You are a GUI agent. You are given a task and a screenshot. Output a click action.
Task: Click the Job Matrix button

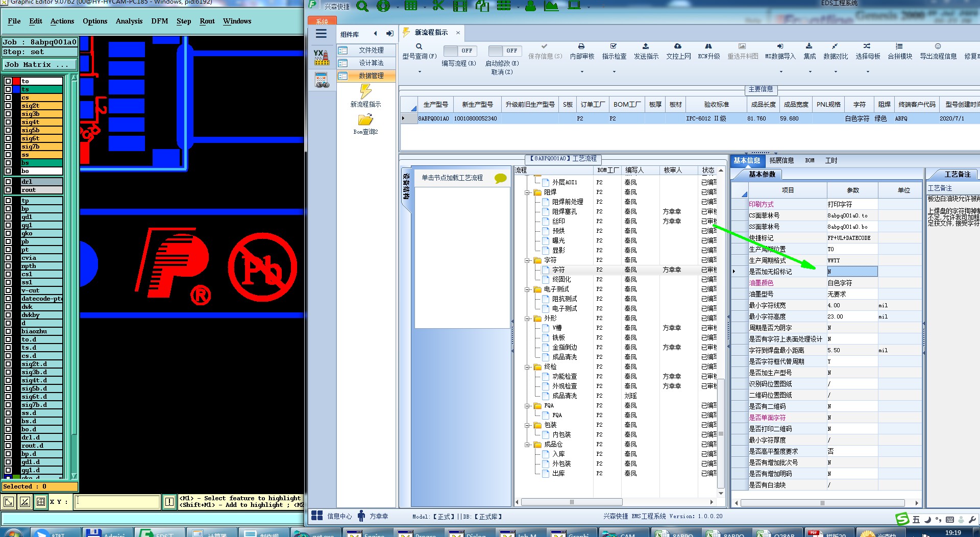40,65
